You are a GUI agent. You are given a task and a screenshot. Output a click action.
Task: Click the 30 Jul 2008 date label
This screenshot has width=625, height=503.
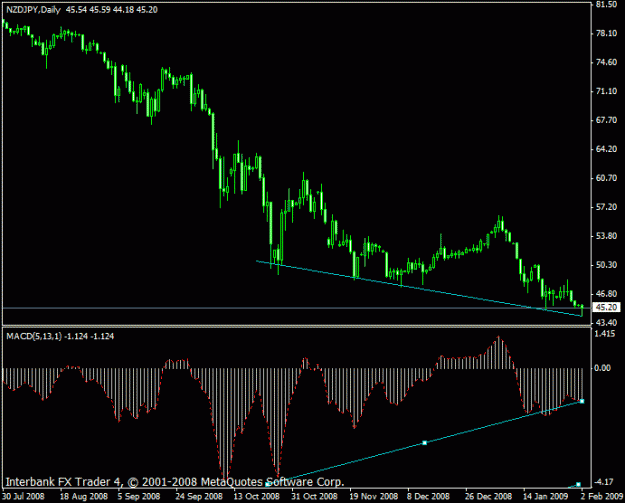23,496
